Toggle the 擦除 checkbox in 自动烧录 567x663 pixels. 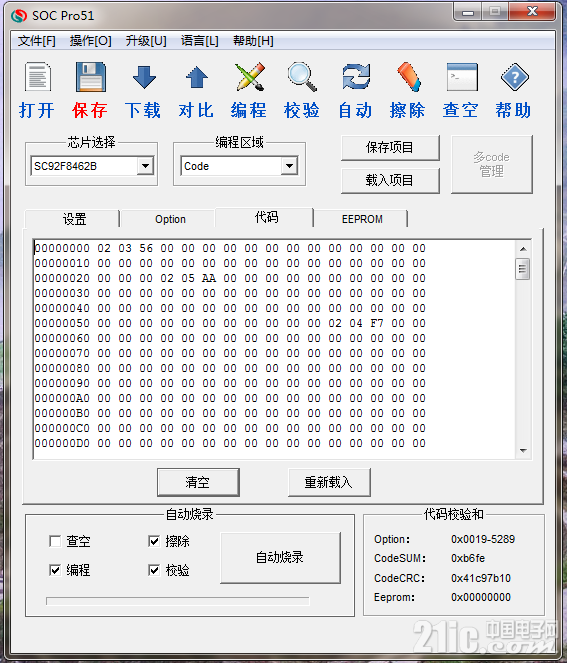tap(154, 541)
